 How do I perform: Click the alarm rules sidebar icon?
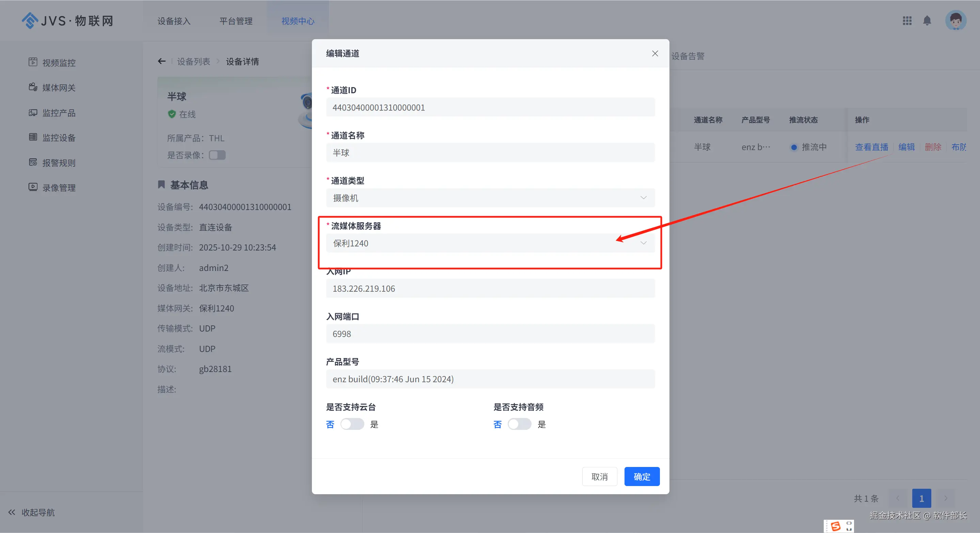click(33, 162)
